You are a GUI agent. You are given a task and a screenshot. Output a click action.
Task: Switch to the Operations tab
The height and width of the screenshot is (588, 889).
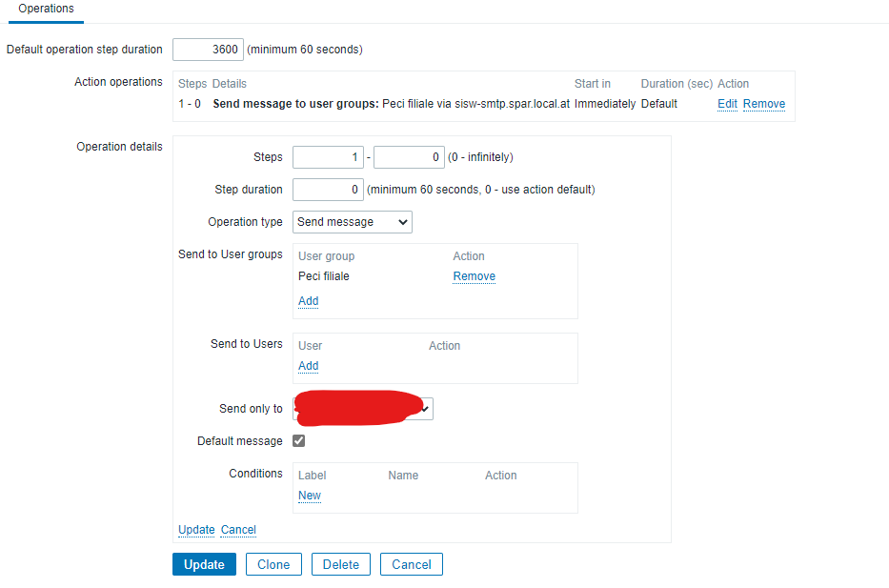click(46, 9)
